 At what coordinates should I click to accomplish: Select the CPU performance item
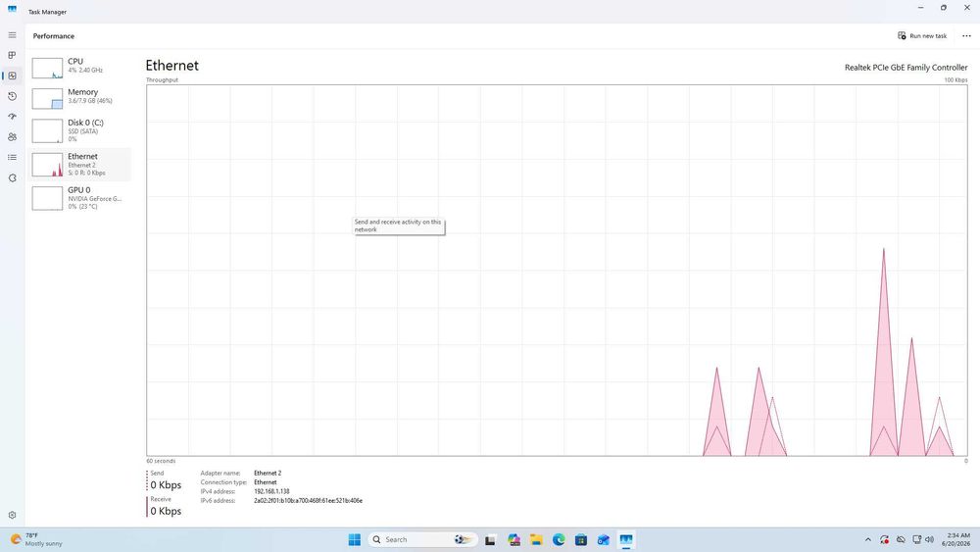[80, 68]
